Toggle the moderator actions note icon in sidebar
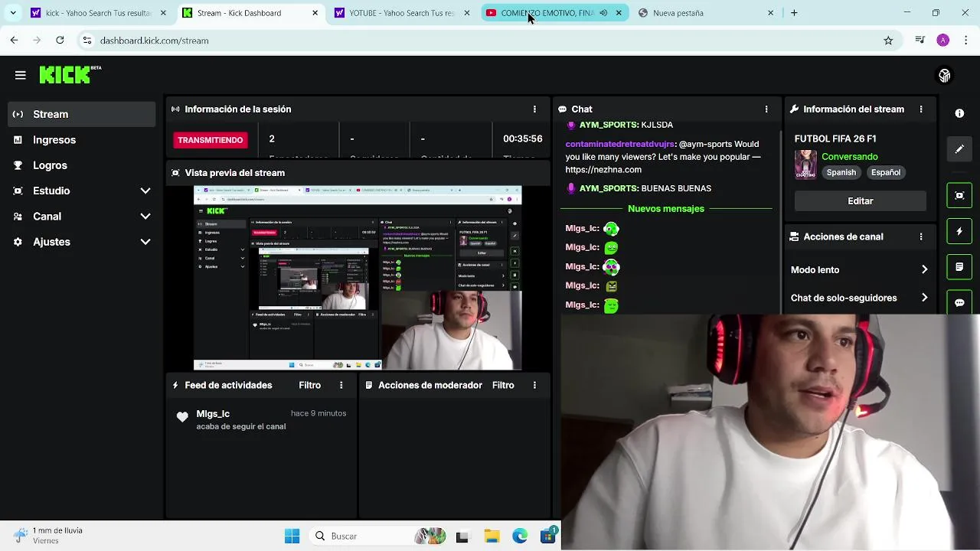The height and width of the screenshot is (551, 980). 959,267
